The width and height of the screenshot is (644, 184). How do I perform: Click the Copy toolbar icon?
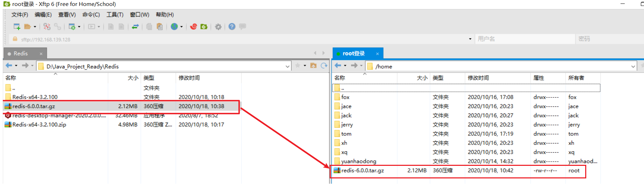tap(149, 27)
